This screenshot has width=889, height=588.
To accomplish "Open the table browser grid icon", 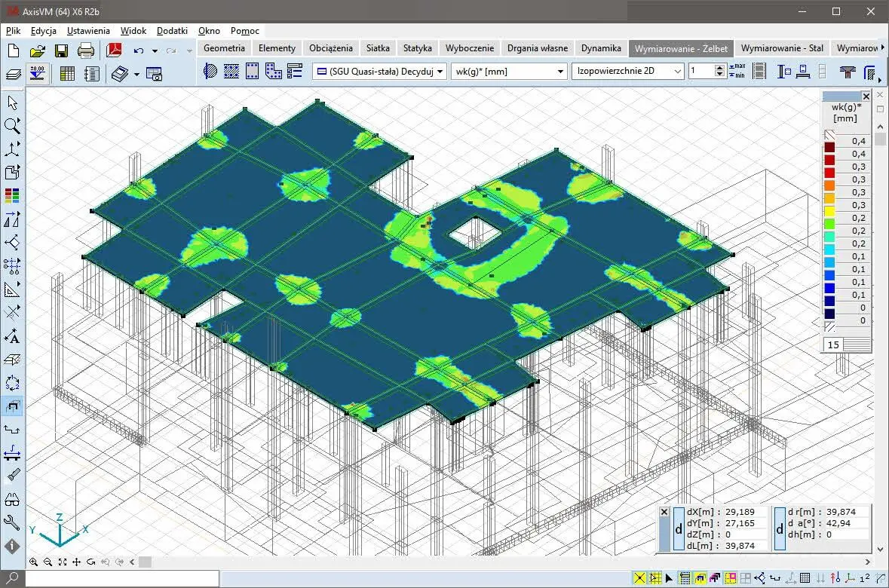I will [67, 73].
